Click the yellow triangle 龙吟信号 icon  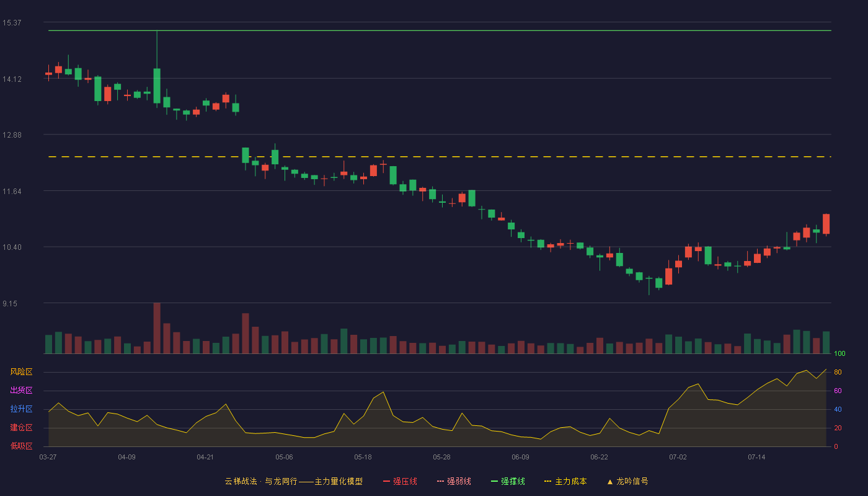[x=609, y=481]
